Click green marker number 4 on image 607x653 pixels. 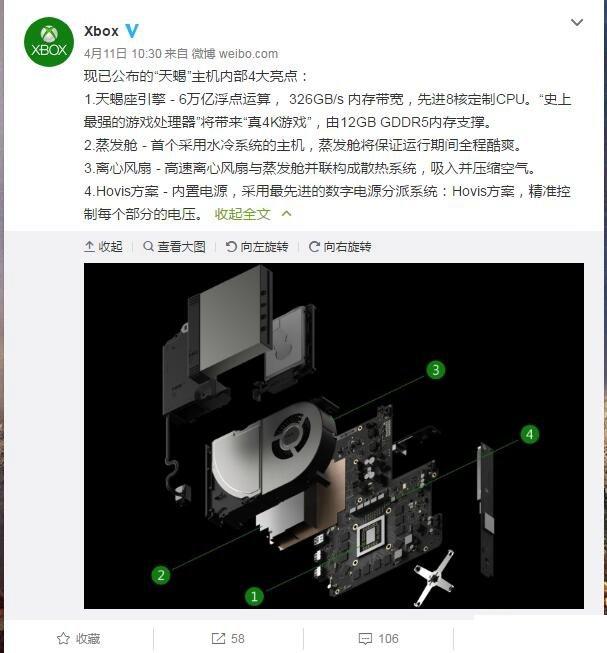(x=530, y=434)
